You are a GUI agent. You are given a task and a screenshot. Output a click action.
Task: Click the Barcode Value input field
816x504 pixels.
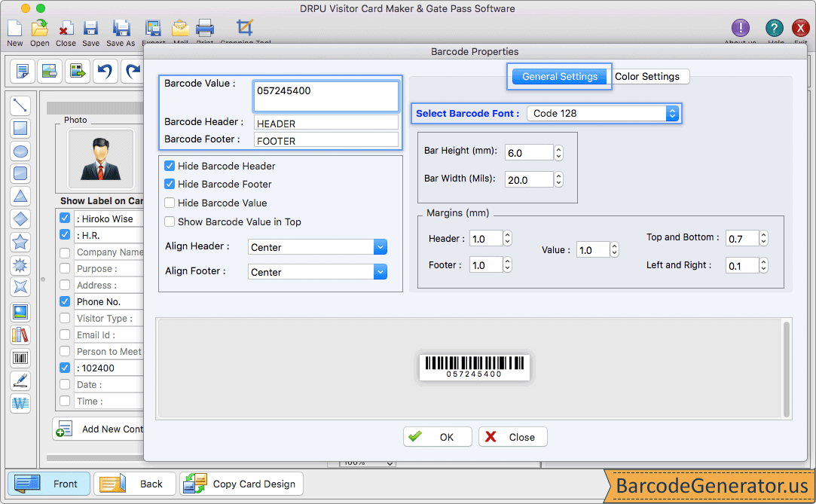click(x=325, y=96)
